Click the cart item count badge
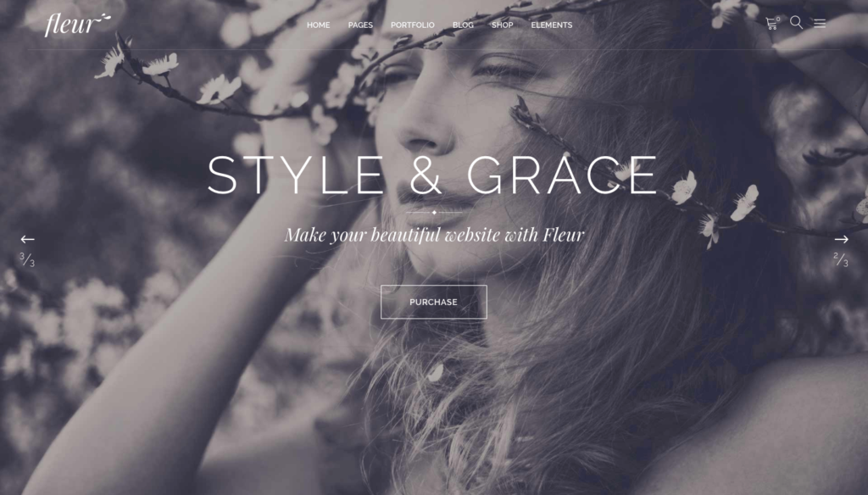This screenshot has height=495, width=868. (778, 19)
